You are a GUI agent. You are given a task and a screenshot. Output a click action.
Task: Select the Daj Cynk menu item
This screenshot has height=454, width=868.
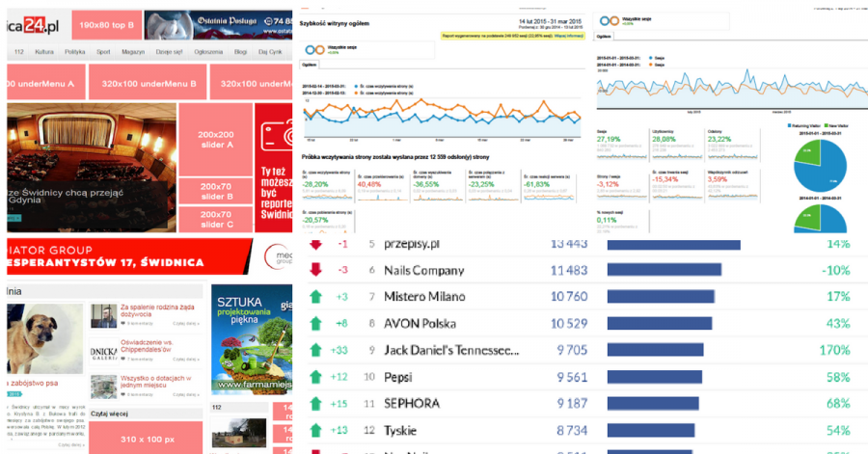pyautogui.click(x=270, y=52)
